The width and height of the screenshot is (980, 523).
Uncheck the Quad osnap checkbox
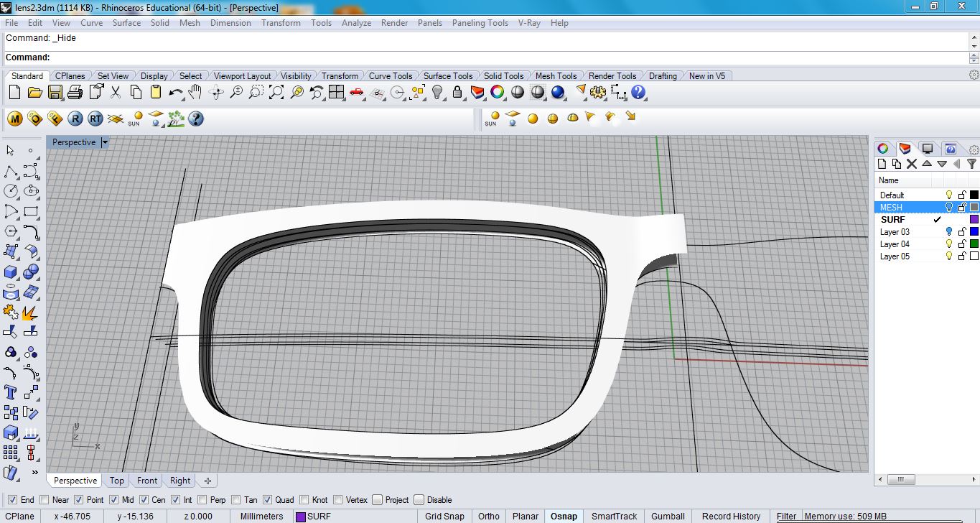268,500
